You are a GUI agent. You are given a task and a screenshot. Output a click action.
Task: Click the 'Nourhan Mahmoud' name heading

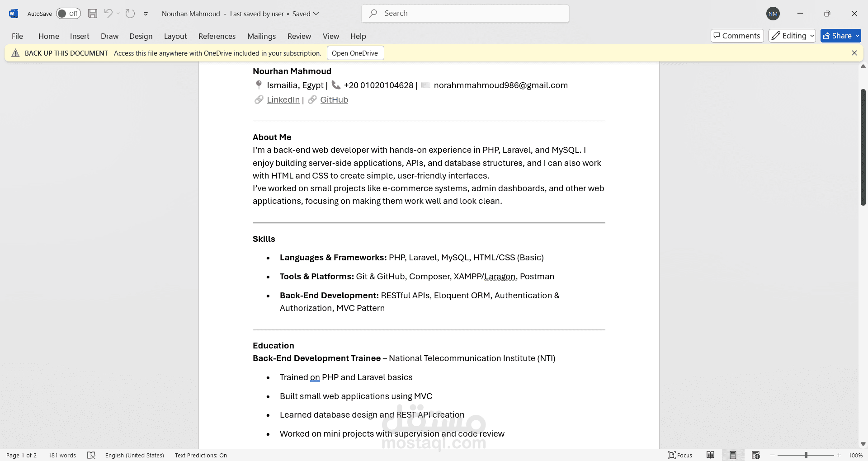point(292,71)
